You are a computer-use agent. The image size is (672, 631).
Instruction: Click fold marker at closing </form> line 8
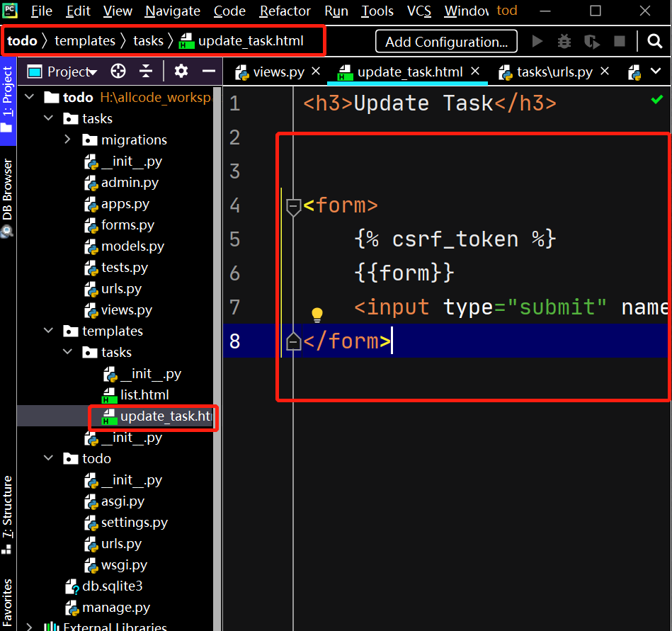tap(293, 341)
